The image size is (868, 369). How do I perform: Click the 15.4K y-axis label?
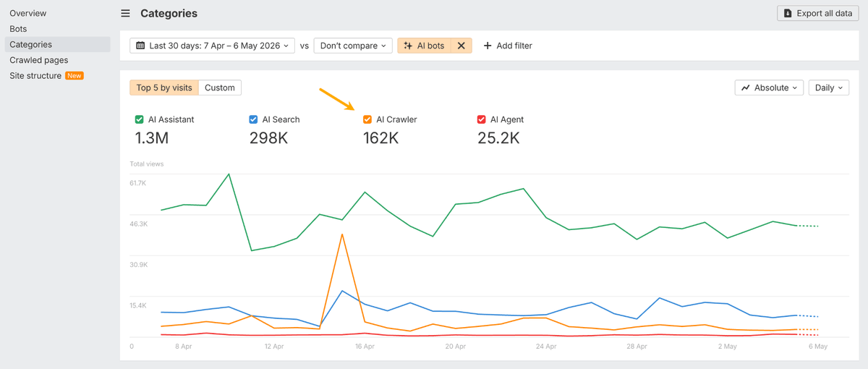pos(138,305)
